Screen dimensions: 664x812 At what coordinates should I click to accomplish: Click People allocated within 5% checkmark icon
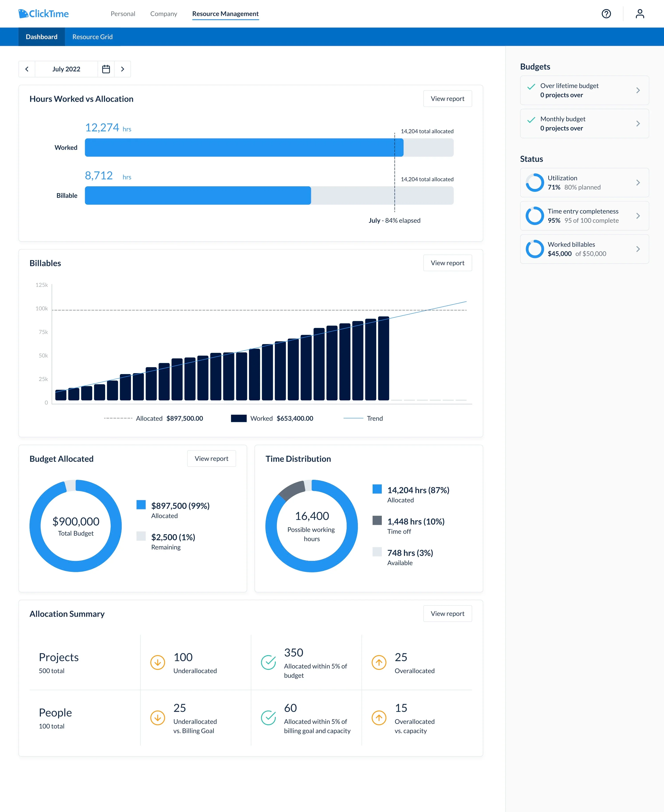coord(268,718)
